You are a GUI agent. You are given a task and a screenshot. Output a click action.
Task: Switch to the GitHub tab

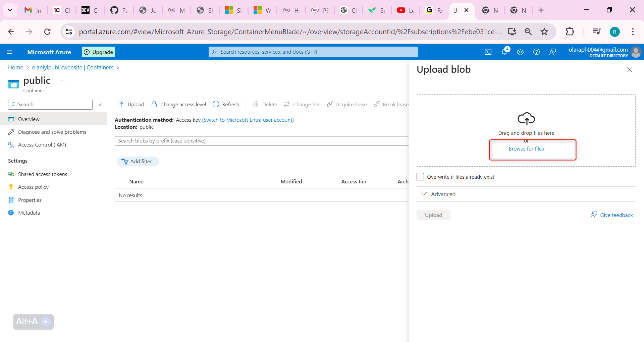(x=119, y=10)
